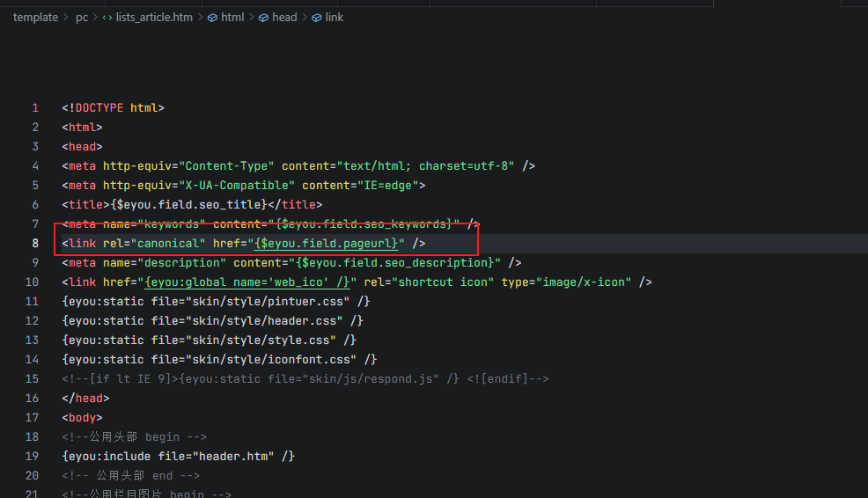Click the '公用头部 end' comment on line 20
This screenshot has width=868, height=498.
coord(130,476)
